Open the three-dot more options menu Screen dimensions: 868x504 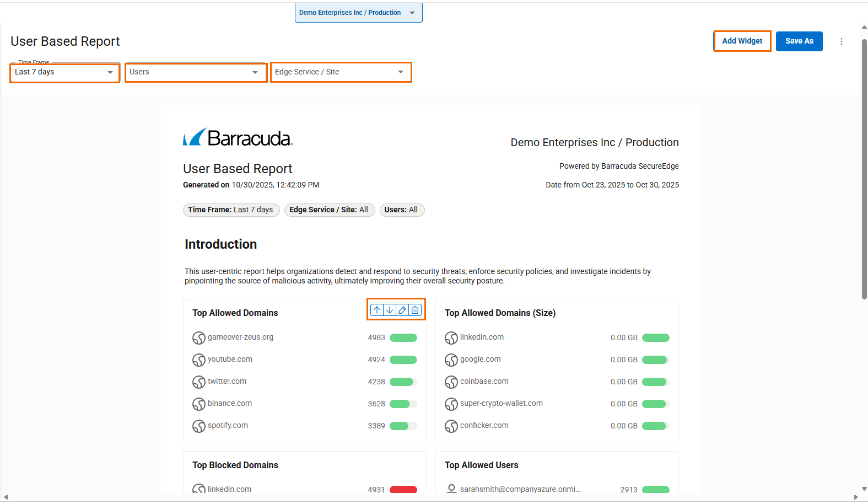tap(841, 41)
